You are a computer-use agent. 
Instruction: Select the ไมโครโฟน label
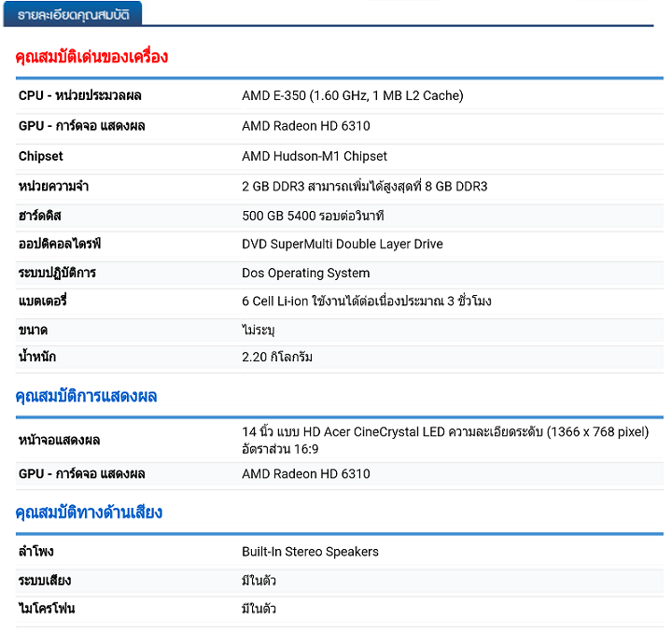click(x=47, y=608)
